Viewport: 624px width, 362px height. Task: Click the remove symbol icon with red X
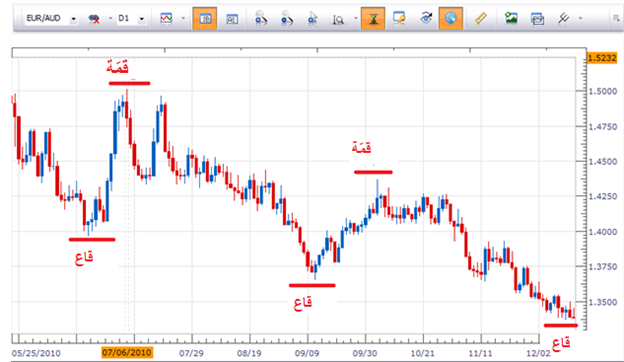[94, 19]
